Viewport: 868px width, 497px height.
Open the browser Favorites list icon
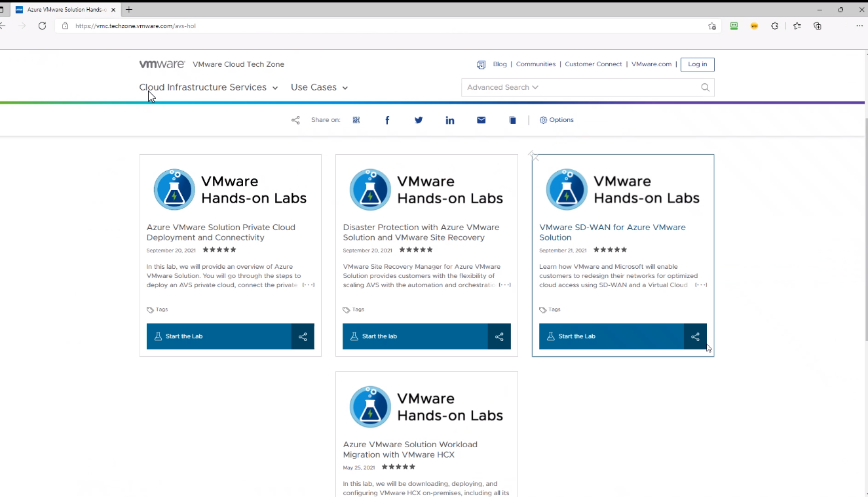[x=797, y=26]
